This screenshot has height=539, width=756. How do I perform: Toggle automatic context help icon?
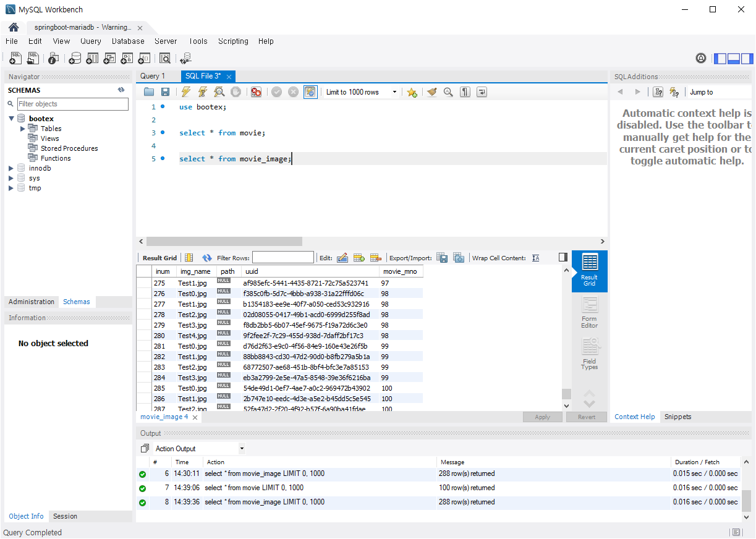pos(674,92)
